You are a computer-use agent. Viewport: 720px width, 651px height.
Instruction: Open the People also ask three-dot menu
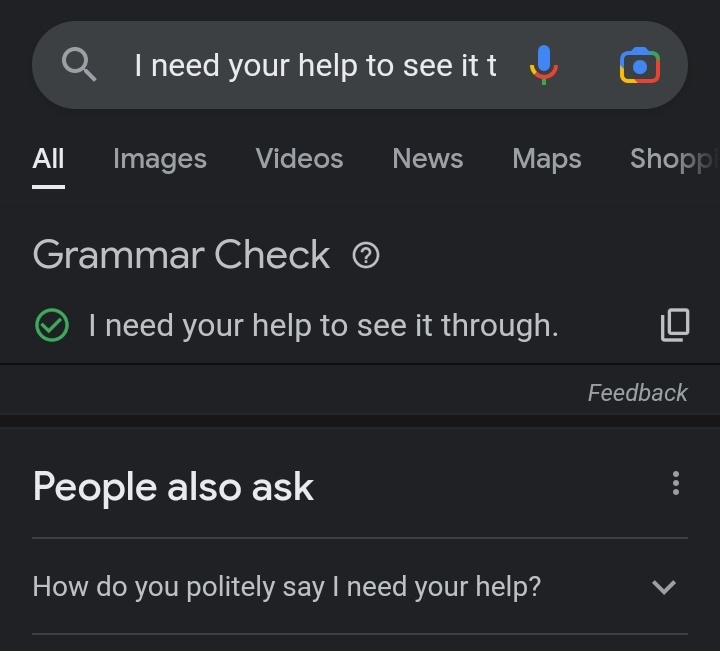click(675, 483)
